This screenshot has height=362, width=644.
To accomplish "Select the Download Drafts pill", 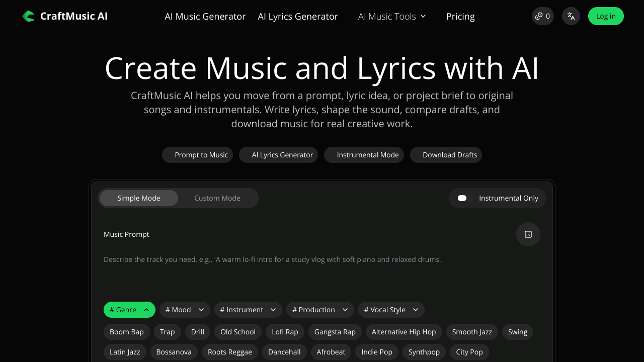I will tap(446, 155).
